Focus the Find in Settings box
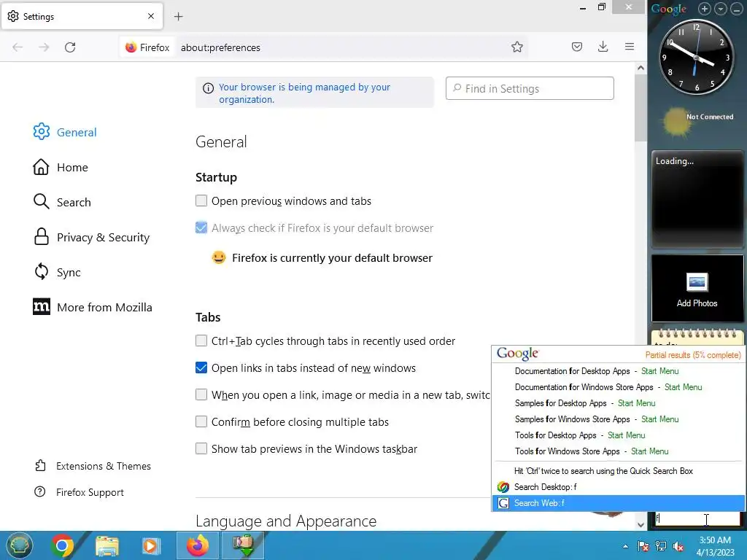This screenshot has height=560, width=747. tap(530, 88)
